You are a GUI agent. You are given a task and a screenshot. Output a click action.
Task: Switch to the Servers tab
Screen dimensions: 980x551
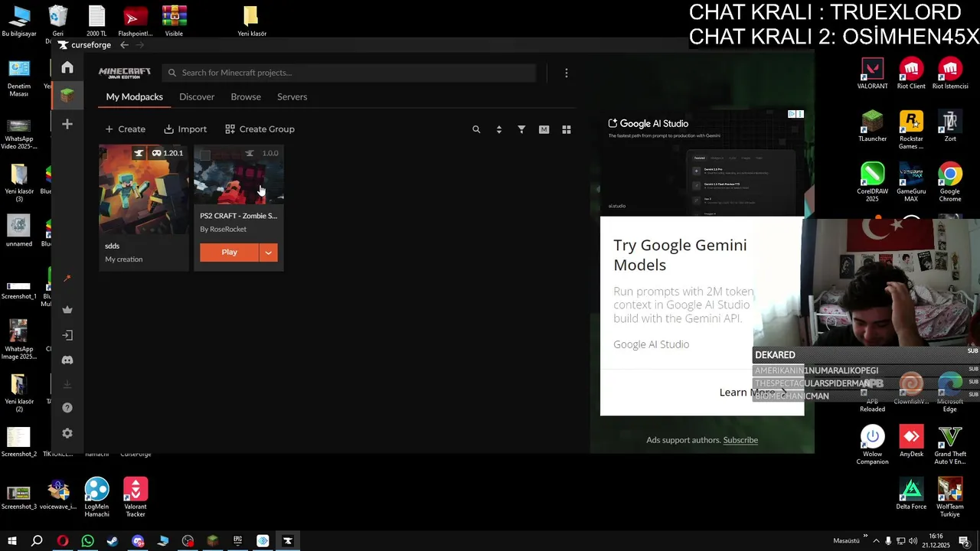(292, 96)
